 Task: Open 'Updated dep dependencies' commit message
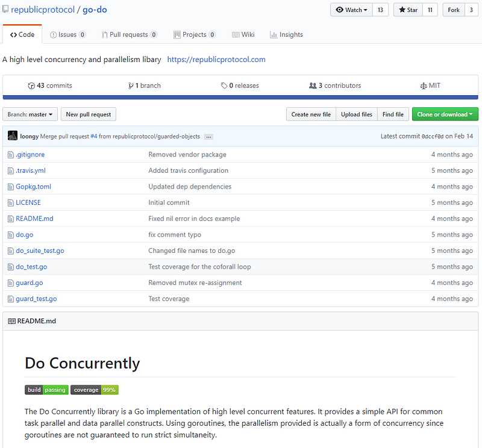[x=190, y=187]
